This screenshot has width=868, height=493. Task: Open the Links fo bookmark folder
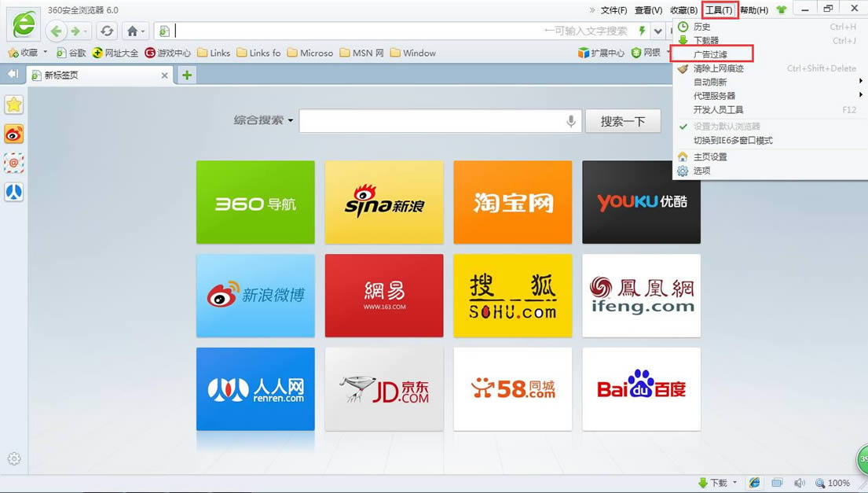(x=258, y=53)
